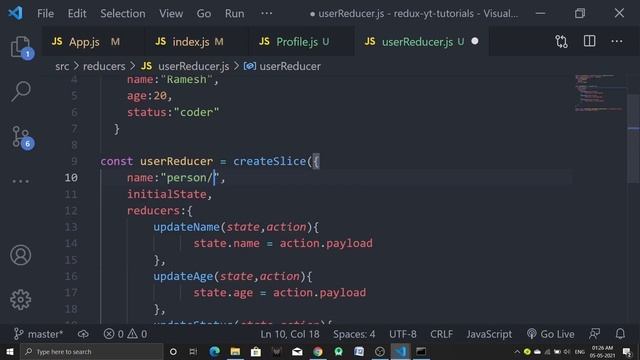
Task: Click the VS Code logo icon
Action: (16, 13)
